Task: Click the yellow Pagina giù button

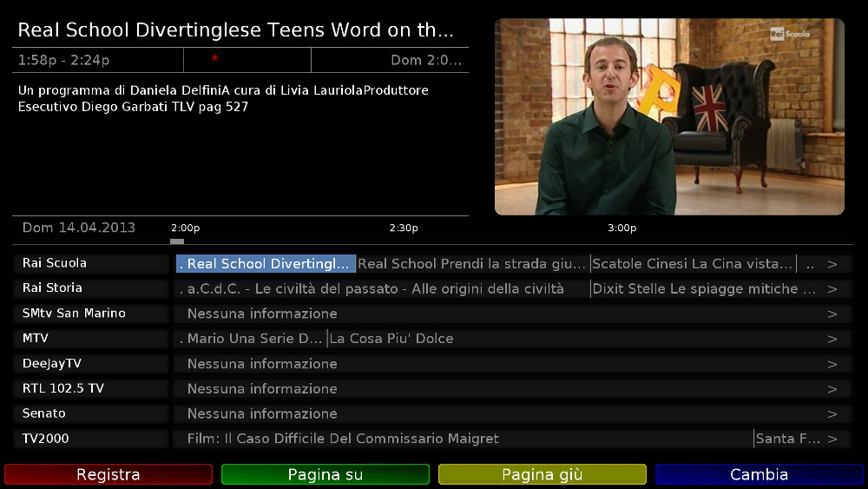Action: coord(542,474)
